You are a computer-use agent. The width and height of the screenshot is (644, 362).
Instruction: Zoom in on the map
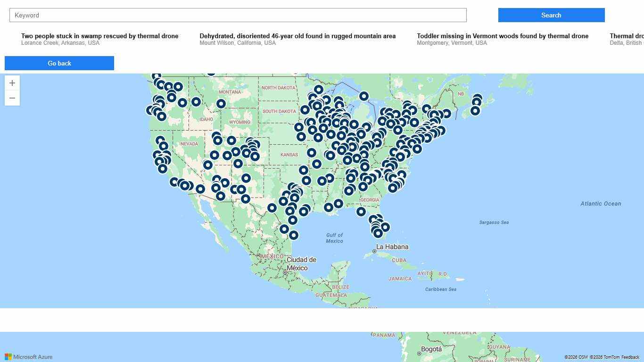(x=12, y=83)
